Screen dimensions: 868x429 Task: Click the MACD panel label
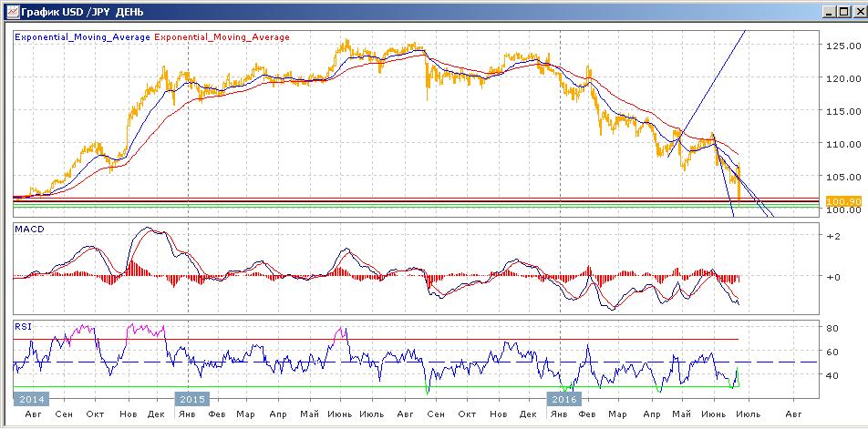point(28,229)
